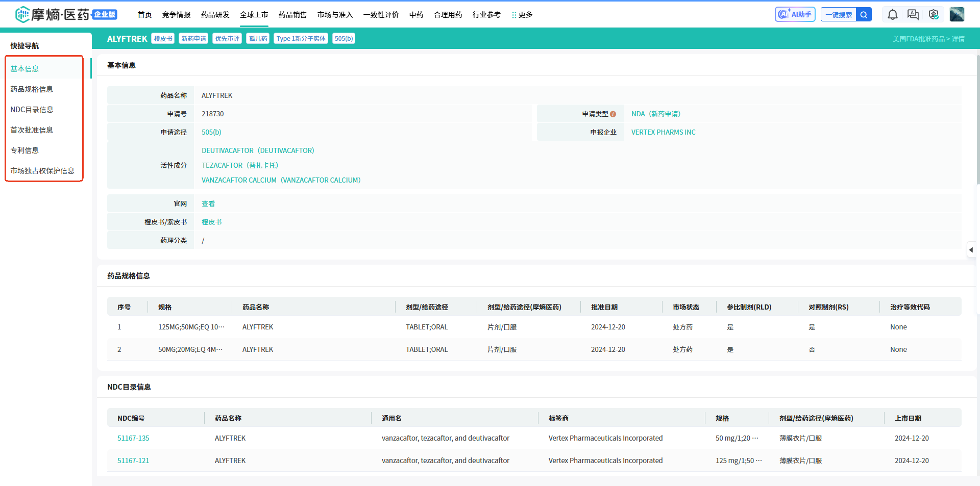Viewport: 980px width, 486px height.
Task: Click the search magnifier icon
Action: point(864,15)
